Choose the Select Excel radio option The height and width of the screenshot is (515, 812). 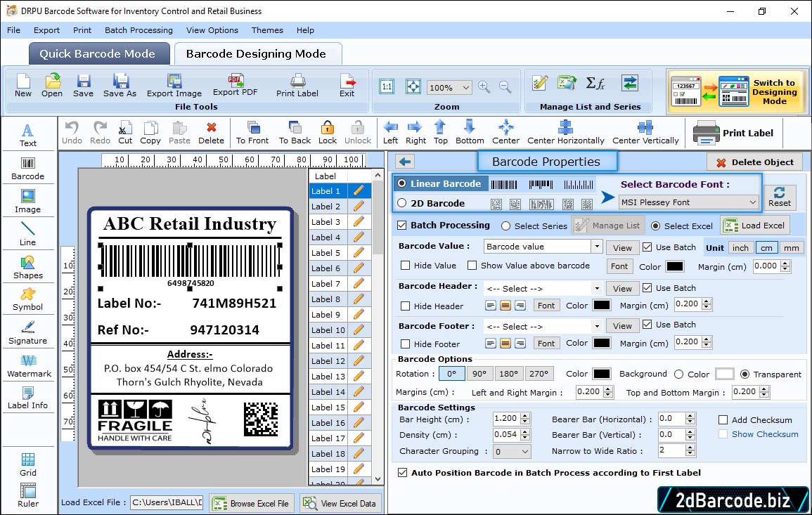(656, 226)
